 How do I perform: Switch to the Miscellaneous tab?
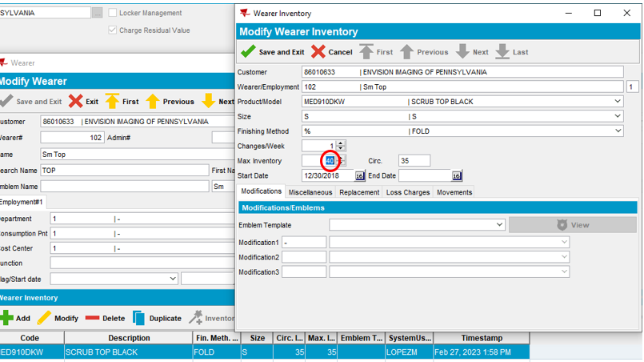(310, 192)
